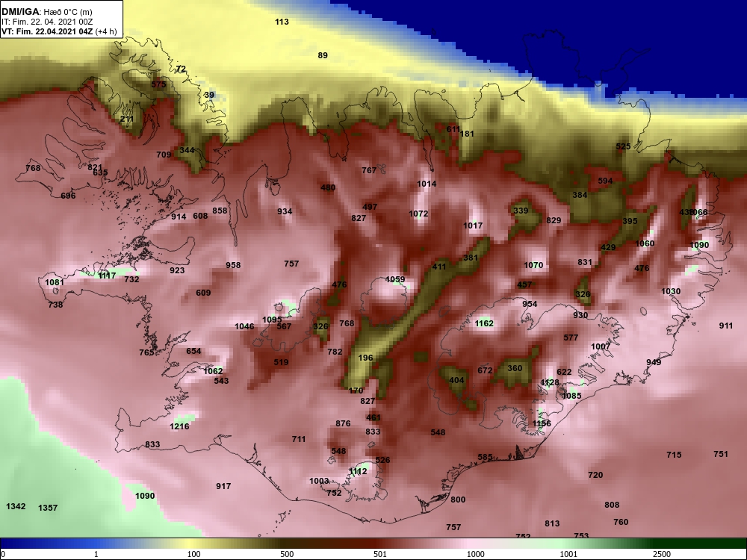
Task: Click the 958 height value
Action: point(233,265)
